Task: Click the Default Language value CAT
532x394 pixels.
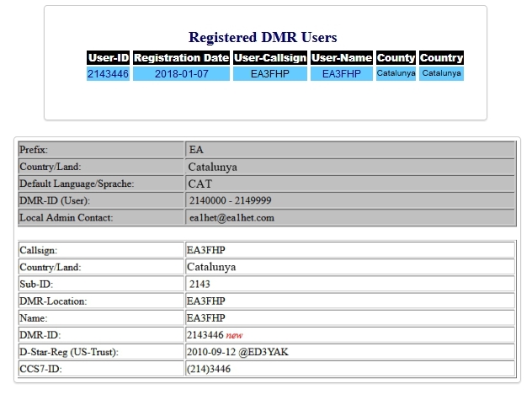Action: coord(199,184)
